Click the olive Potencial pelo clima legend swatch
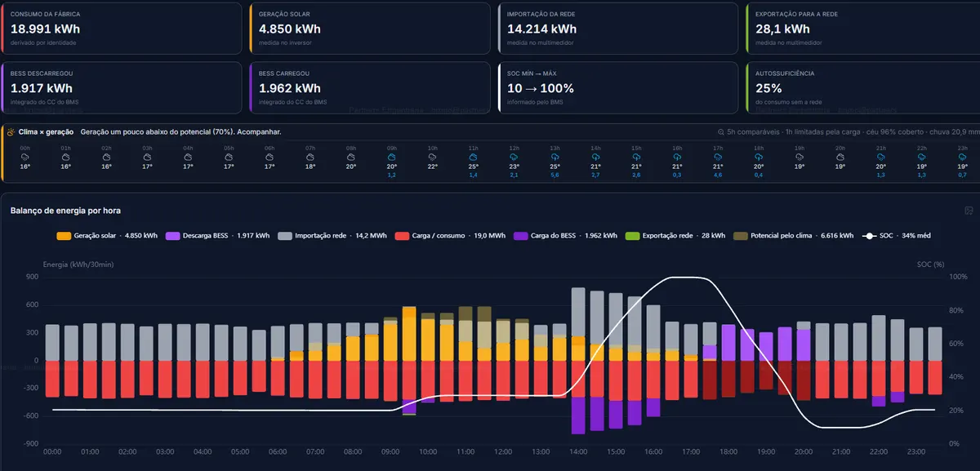980x471 pixels. click(742, 236)
